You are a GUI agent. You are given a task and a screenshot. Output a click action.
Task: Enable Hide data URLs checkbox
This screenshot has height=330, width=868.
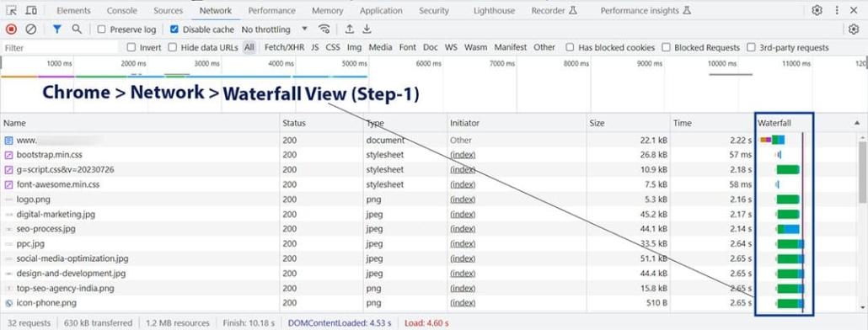[x=172, y=47]
